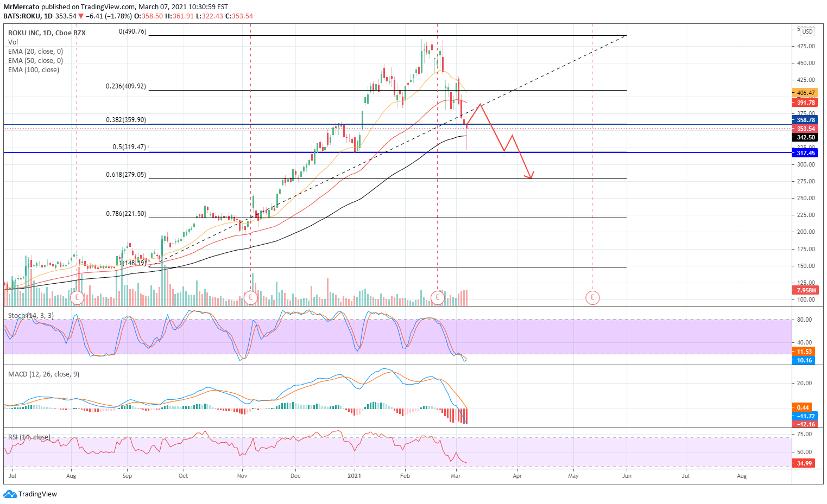Click the red -12.16 MACD histogram tag

tap(804, 424)
